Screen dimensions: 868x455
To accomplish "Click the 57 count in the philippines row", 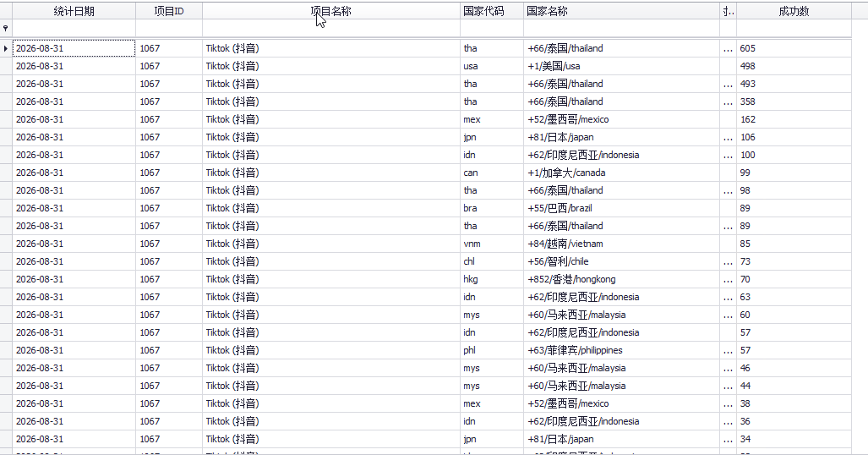I will (x=794, y=349).
